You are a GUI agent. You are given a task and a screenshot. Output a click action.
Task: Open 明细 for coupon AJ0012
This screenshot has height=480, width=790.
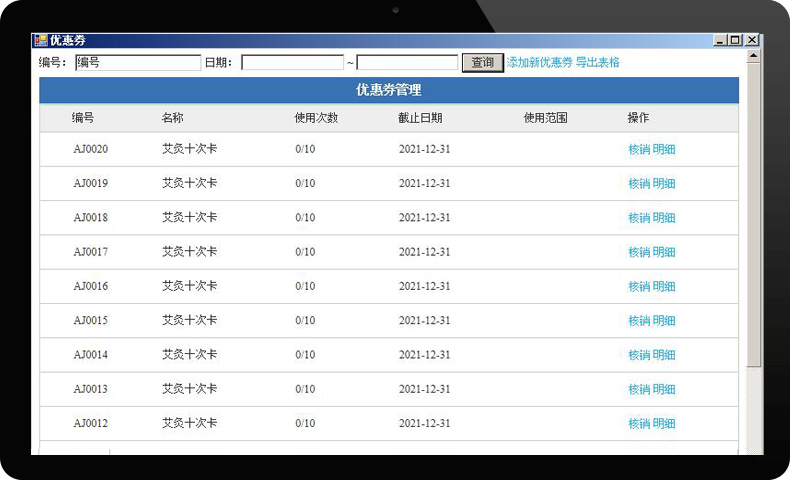point(664,423)
